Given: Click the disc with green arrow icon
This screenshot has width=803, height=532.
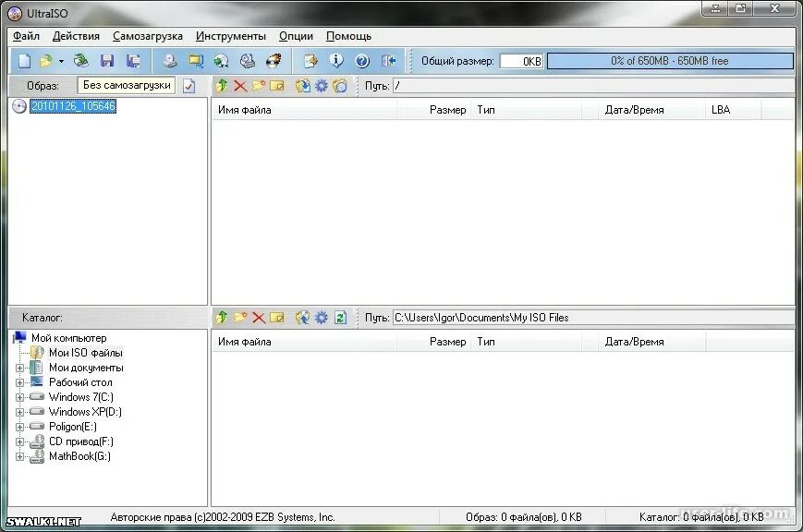Looking at the screenshot, I should [x=221, y=61].
